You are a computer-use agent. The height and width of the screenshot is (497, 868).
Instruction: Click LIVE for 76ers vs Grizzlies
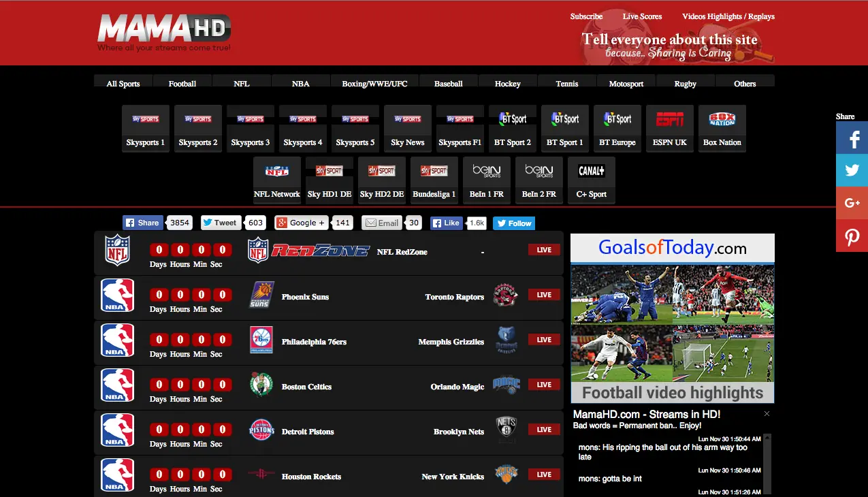coord(544,340)
